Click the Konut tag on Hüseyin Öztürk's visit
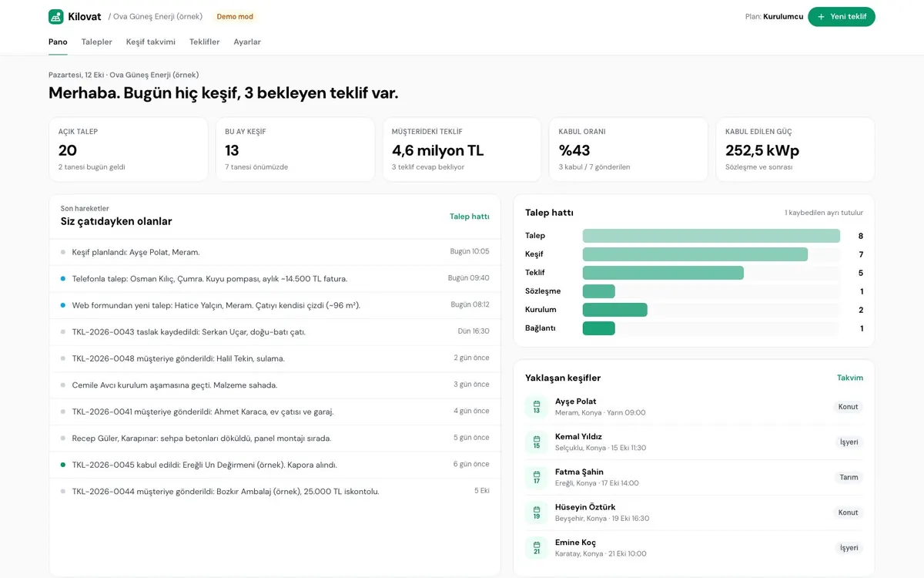The height and width of the screenshot is (578, 924). click(848, 512)
